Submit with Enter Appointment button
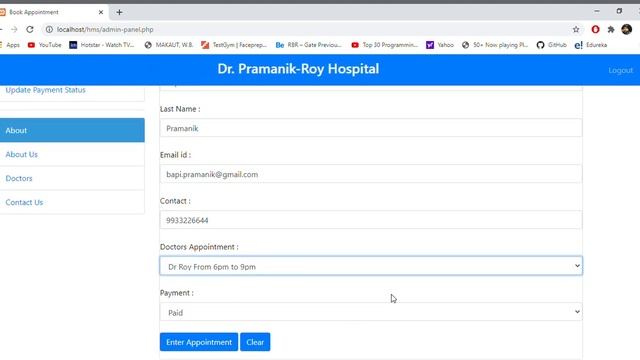640x360 pixels. point(199,342)
